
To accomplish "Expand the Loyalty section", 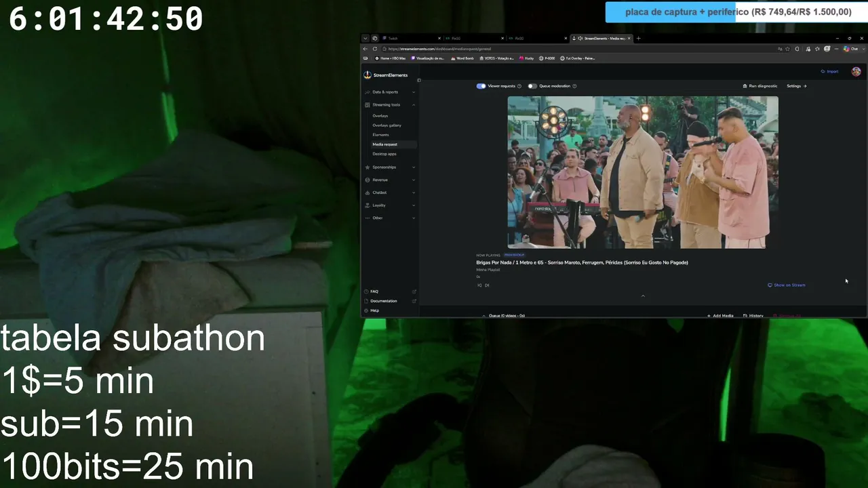I will 390,205.
